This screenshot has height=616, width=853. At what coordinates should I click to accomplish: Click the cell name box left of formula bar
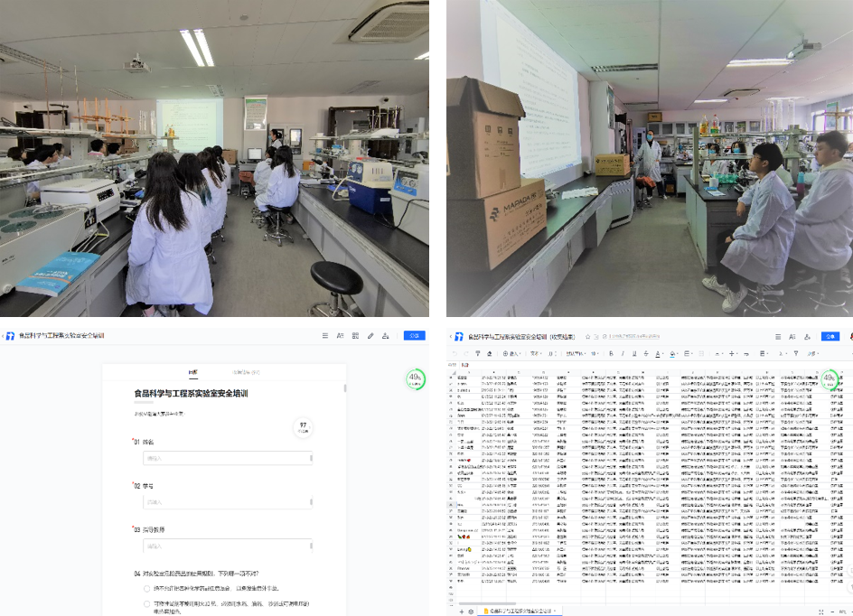coord(452,365)
